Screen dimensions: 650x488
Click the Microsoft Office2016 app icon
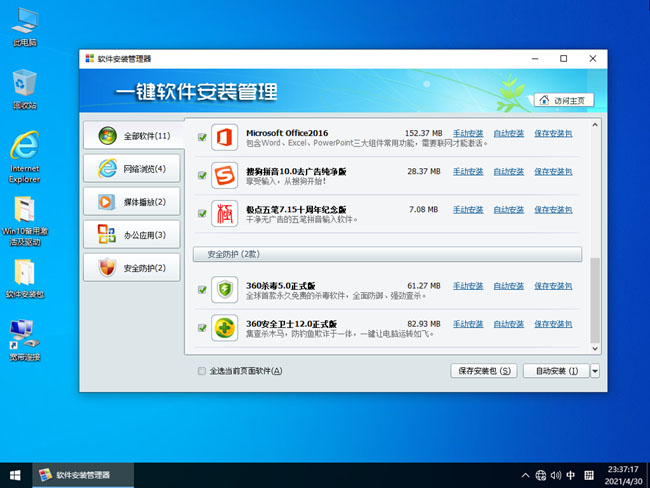[x=224, y=137]
